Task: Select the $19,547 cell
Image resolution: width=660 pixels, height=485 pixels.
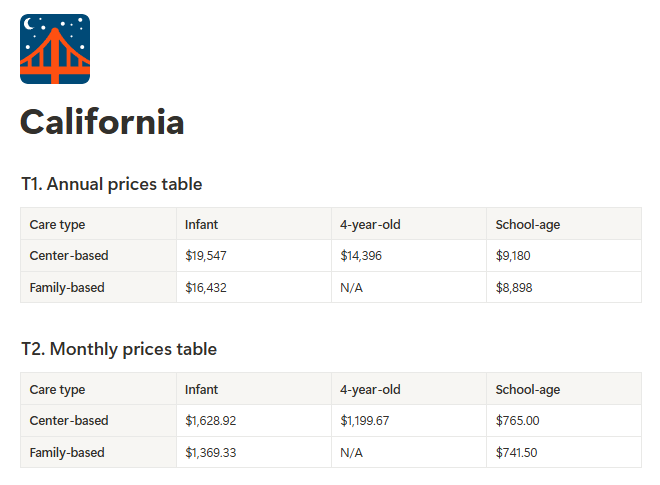Action: (x=254, y=256)
